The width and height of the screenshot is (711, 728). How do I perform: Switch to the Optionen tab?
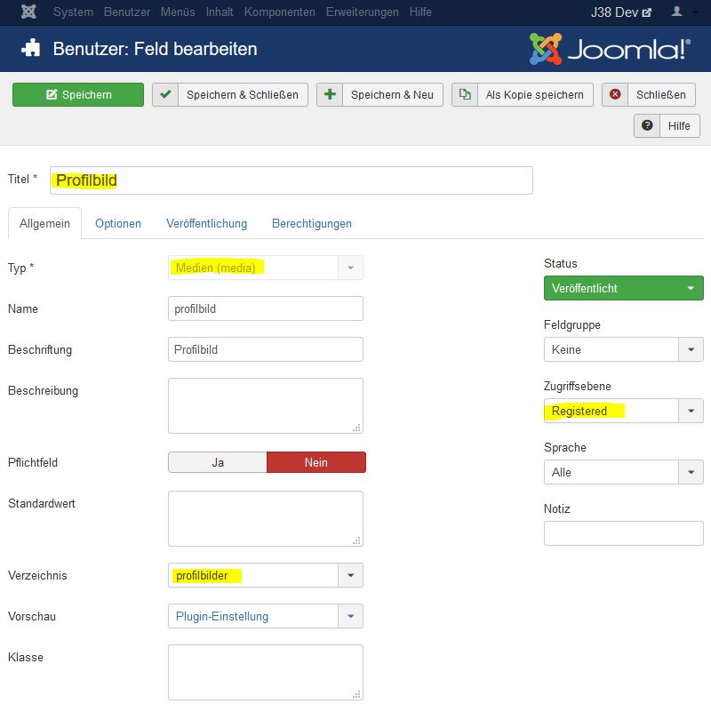(118, 223)
